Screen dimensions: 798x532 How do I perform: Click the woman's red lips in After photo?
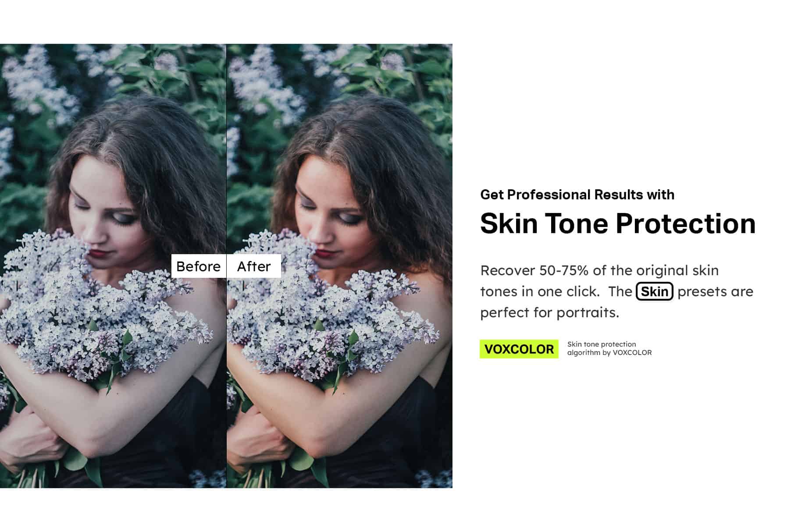(x=324, y=253)
